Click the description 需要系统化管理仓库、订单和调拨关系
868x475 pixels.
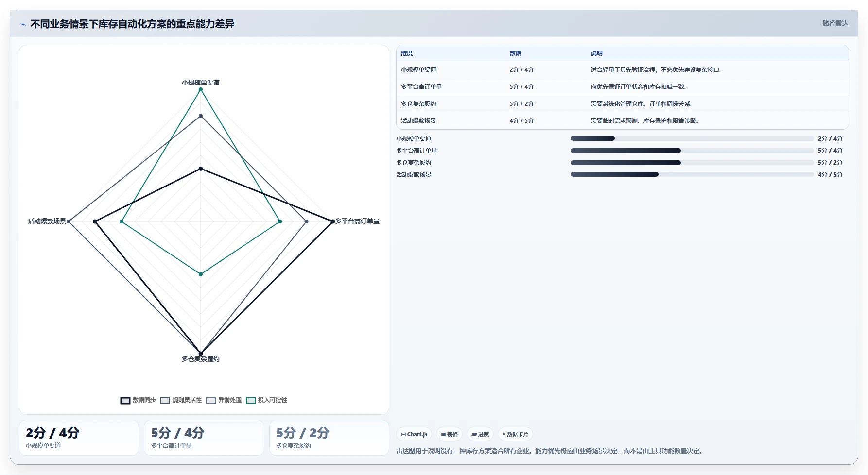coord(643,104)
